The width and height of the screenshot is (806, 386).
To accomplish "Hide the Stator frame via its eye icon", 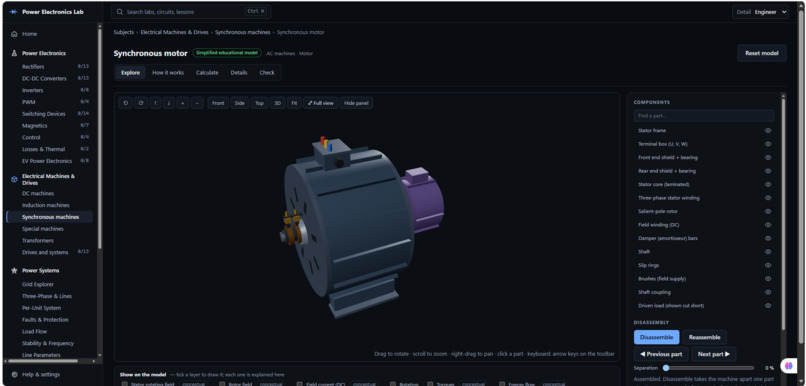I will tap(768, 131).
